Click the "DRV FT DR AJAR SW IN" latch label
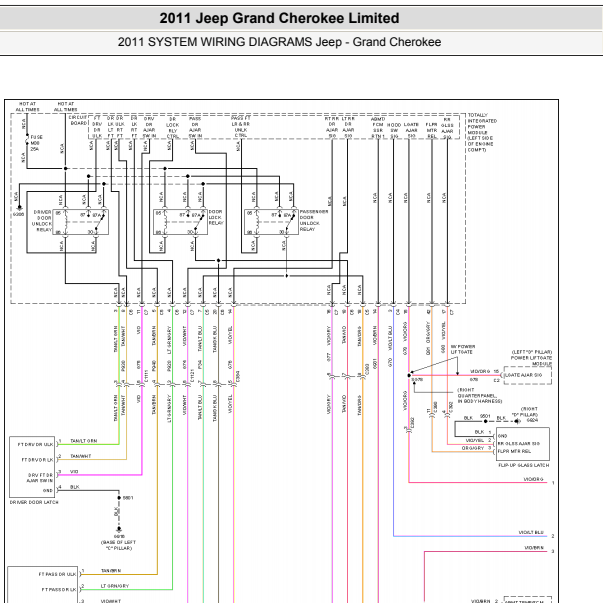This screenshot has height=603, width=603. click(40, 478)
